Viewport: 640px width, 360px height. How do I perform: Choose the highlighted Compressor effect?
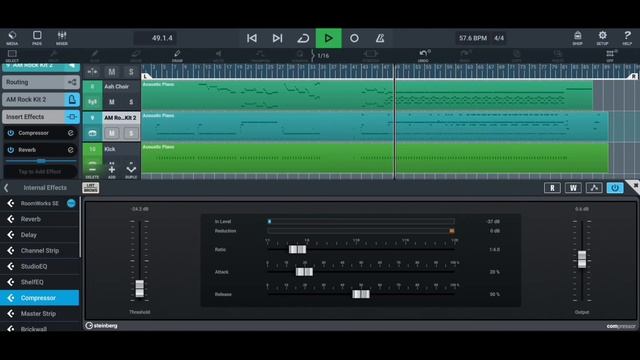pyautogui.click(x=40, y=298)
